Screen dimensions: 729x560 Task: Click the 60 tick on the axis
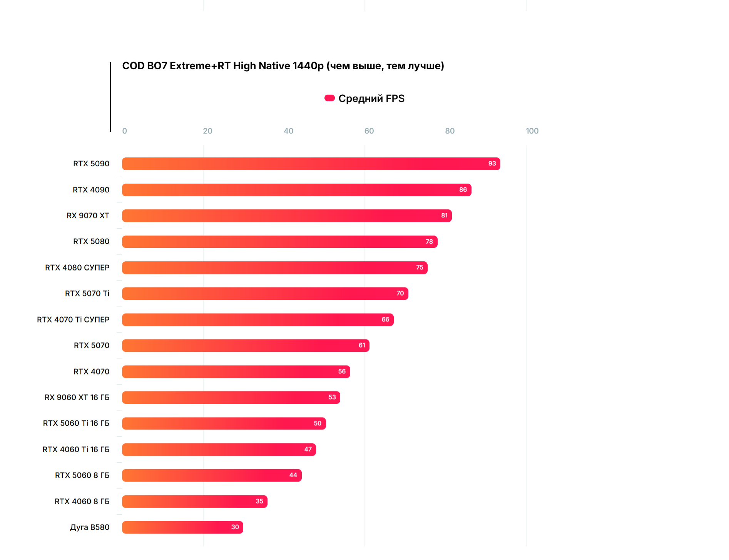369,131
